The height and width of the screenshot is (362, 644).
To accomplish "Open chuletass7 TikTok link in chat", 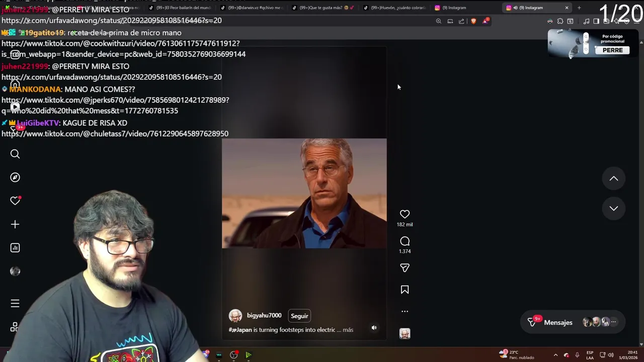I will [x=115, y=134].
